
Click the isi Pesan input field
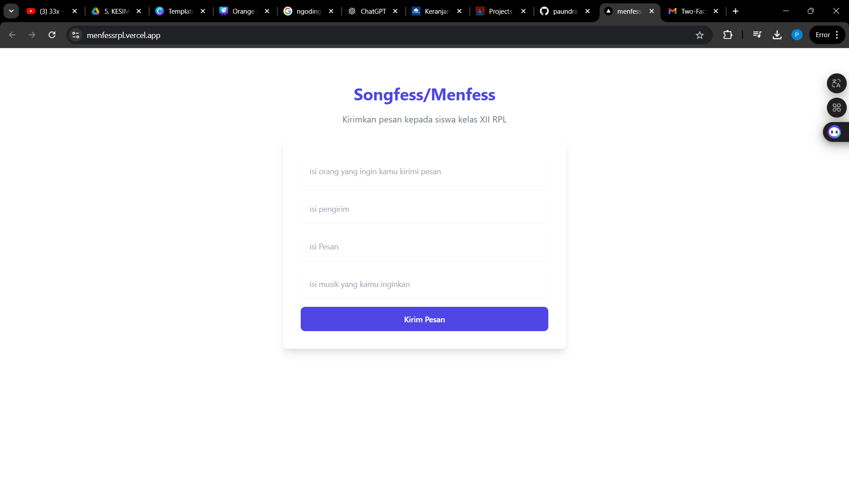coord(424,247)
